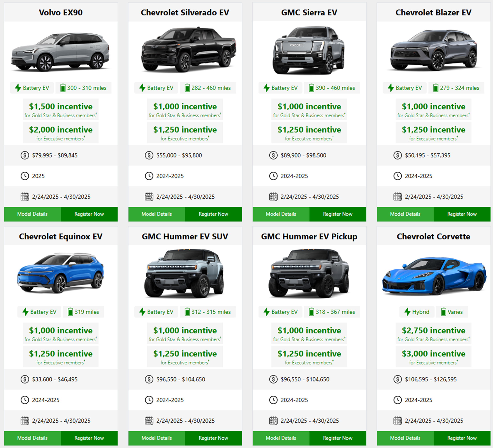This screenshot has height=448, width=493.
Task: Register Now for Chevrolet Silverado EV
Action: point(213,214)
